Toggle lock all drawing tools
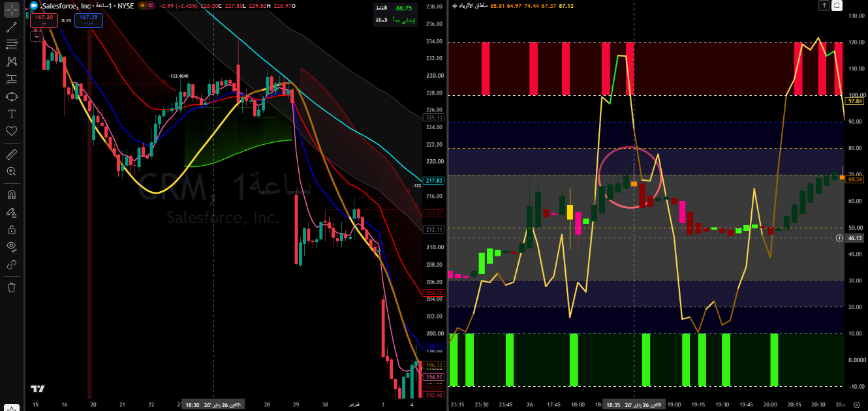Screen dimensions: 868x411 click(11, 230)
